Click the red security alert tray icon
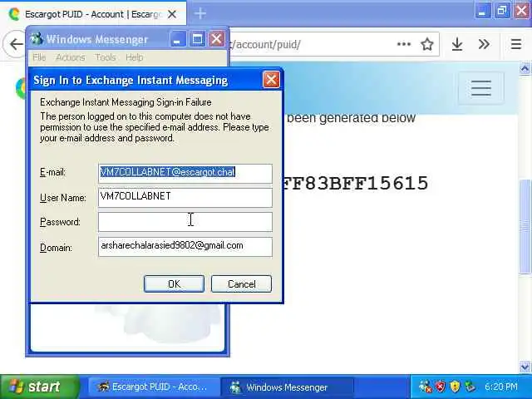The width and height of the screenshot is (532, 399). 440,387
